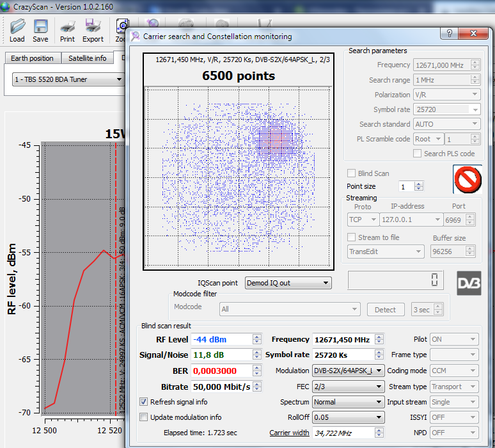This screenshot has height=448, width=495.
Task: Open the FEC 2/3 dropdown
Action: click(x=348, y=387)
